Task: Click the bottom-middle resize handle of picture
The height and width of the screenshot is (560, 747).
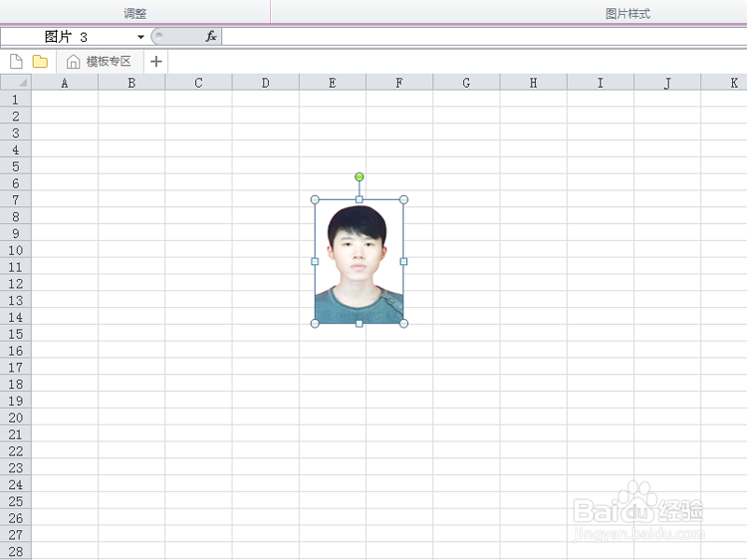Action: (359, 324)
